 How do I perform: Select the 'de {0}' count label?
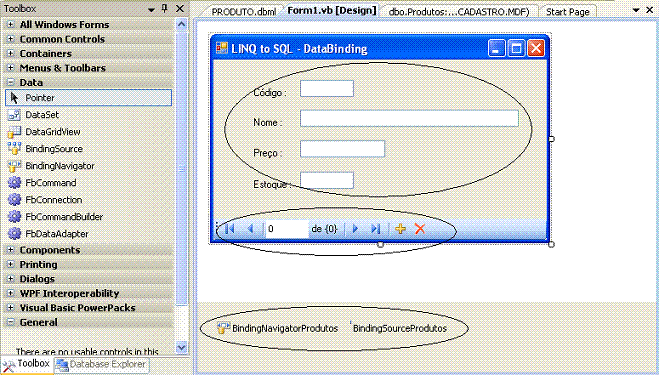click(x=324, y=229)
